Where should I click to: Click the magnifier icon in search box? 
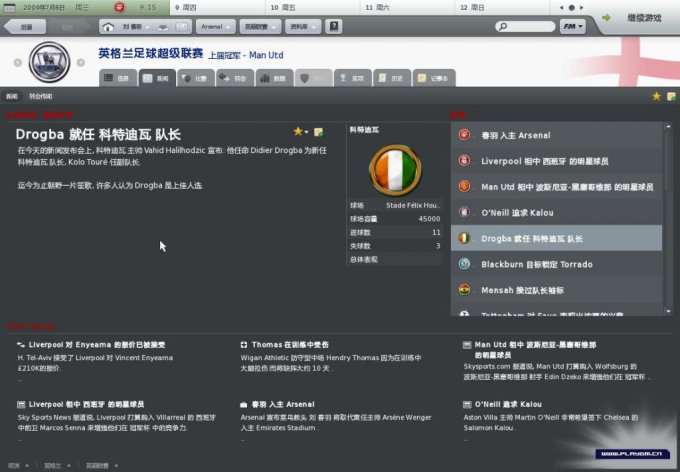point(503,27)
